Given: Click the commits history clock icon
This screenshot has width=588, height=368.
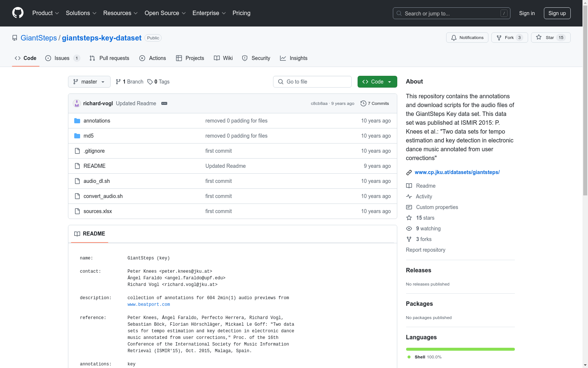Looking at the screenshot, I should click(363, 103).
